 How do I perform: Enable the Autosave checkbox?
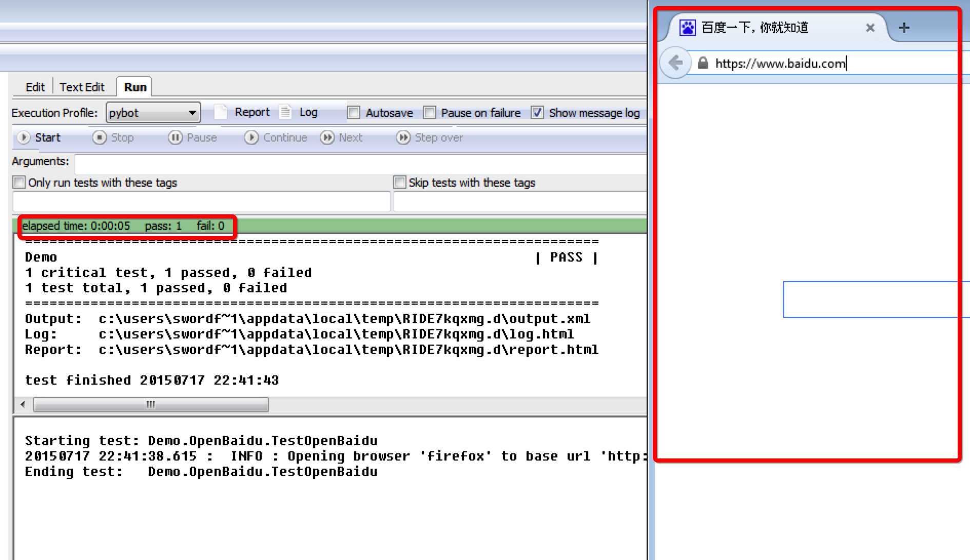click(x=354, y=112)
